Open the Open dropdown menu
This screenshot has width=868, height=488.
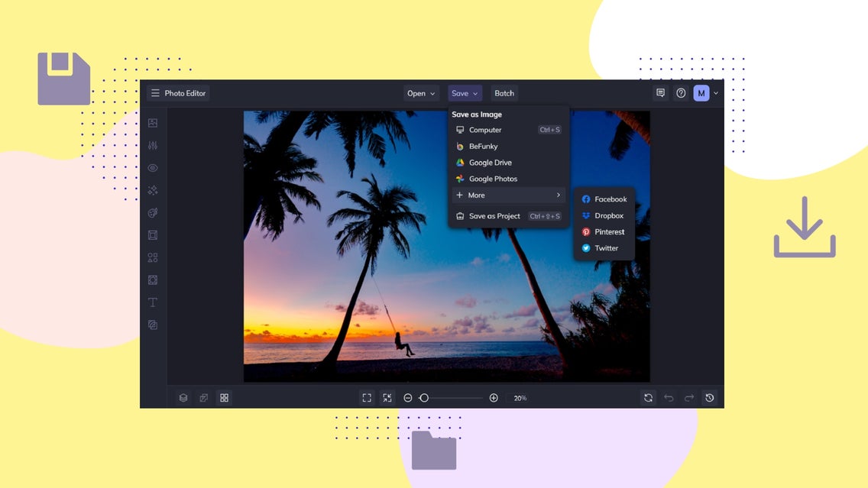(421, 93)
